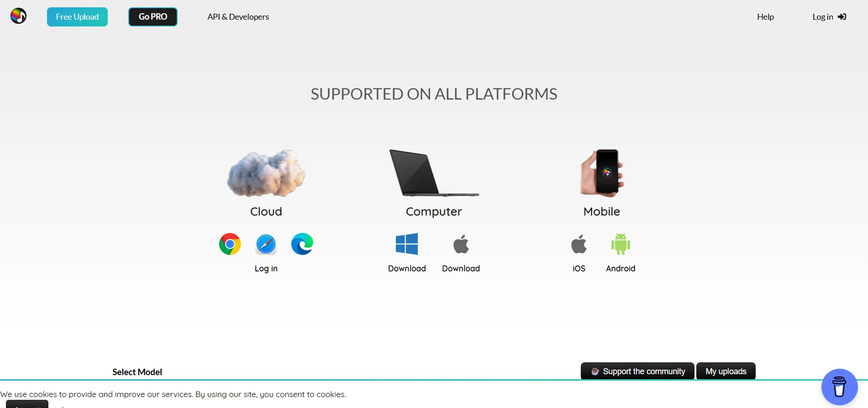
Task: Click Download text beneath Mac Apple logo
Action: (461, 269)
